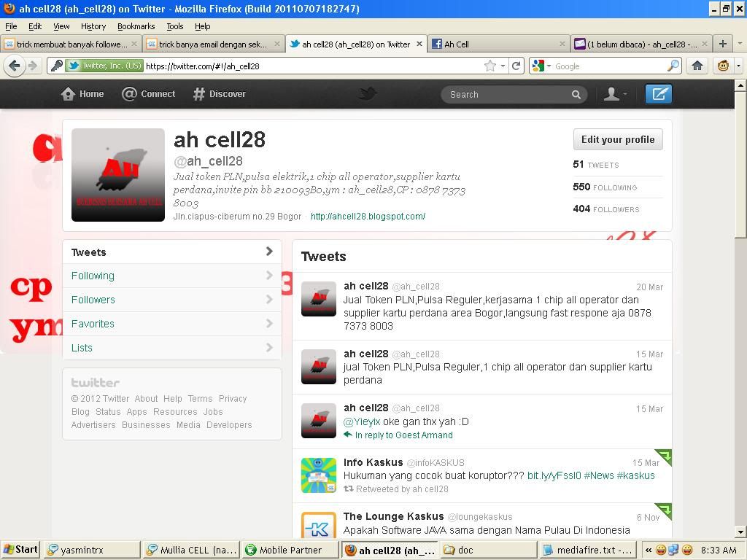Click the footer Privacy link
The height and width of the screenshot is (560, 747).
pyautogui.click(x=233, y=399)
